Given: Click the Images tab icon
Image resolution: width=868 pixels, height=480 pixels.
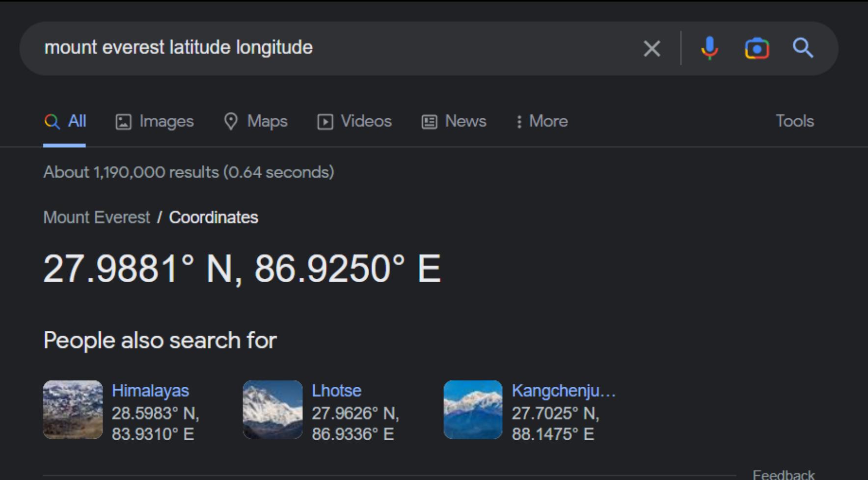Looking at the screenshot, I should point(123,122).
